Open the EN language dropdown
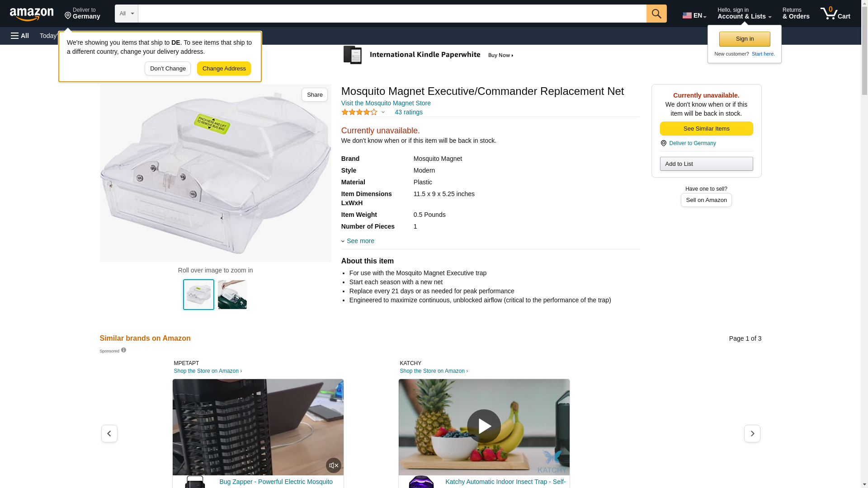868x488 pixels. (694, 15)
